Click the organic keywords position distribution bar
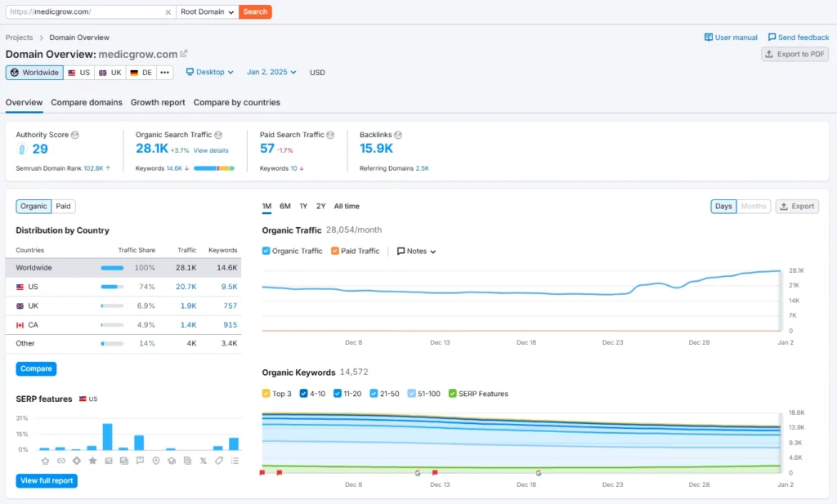Screen dimensions: 837x504 coord(214,168)
